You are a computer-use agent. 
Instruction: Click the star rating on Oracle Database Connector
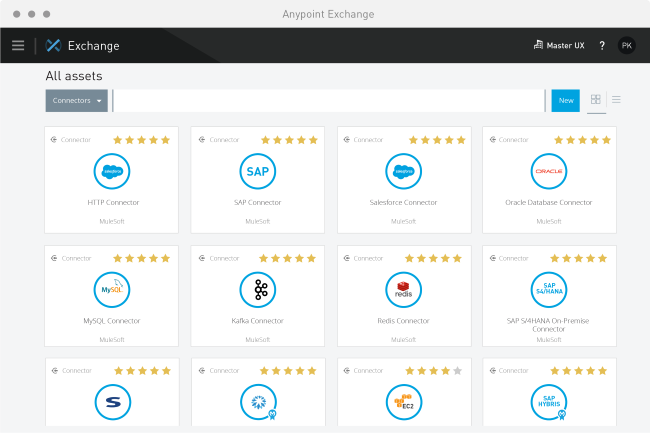point(582,140)
